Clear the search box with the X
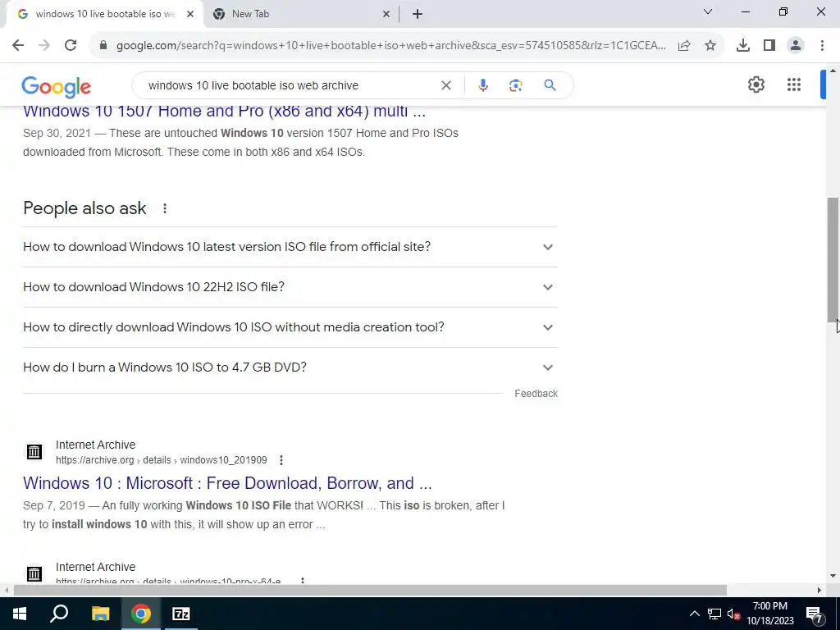 [x=445, y=85]
